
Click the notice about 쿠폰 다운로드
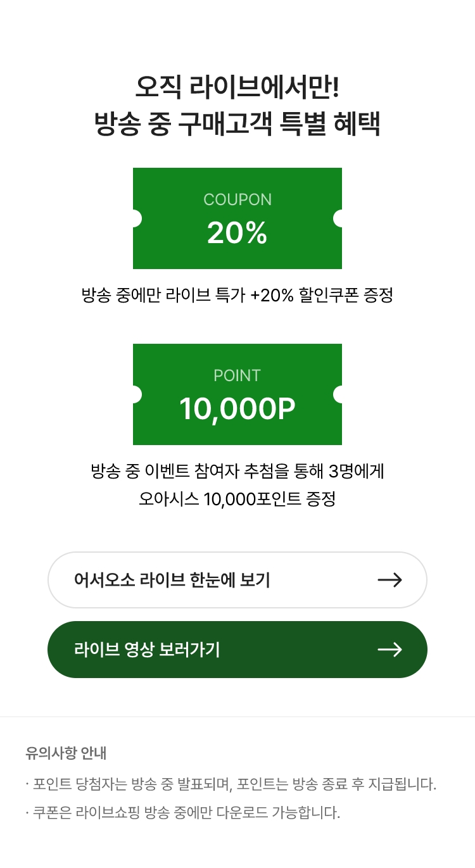coord(183,812)
